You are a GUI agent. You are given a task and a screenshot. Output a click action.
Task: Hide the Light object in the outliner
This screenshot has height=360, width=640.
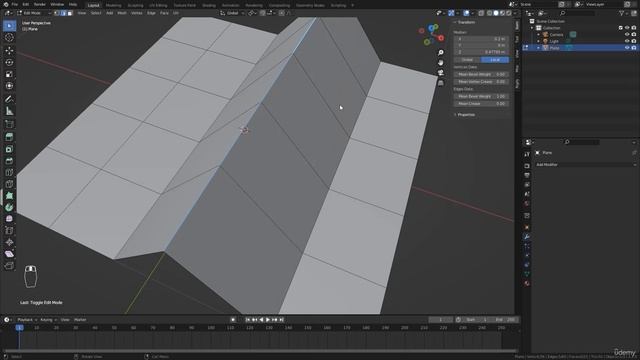627,41
